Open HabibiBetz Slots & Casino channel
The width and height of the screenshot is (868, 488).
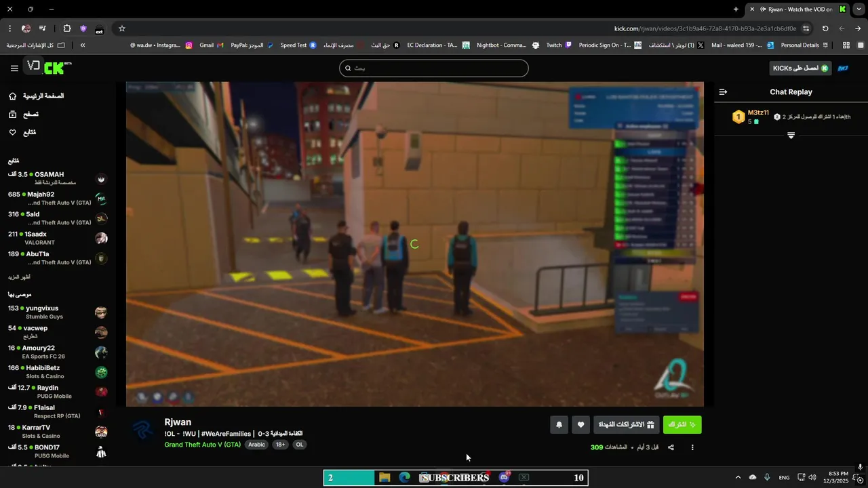58,372
